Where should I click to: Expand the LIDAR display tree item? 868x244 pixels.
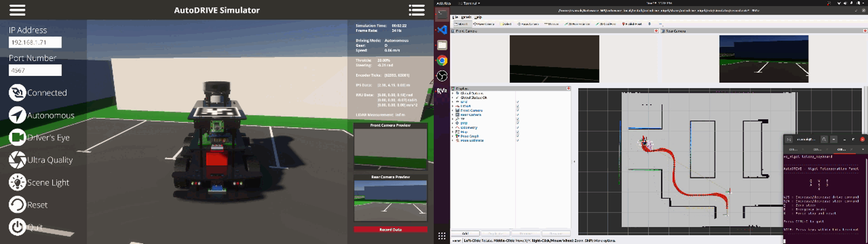coord(453,106)
